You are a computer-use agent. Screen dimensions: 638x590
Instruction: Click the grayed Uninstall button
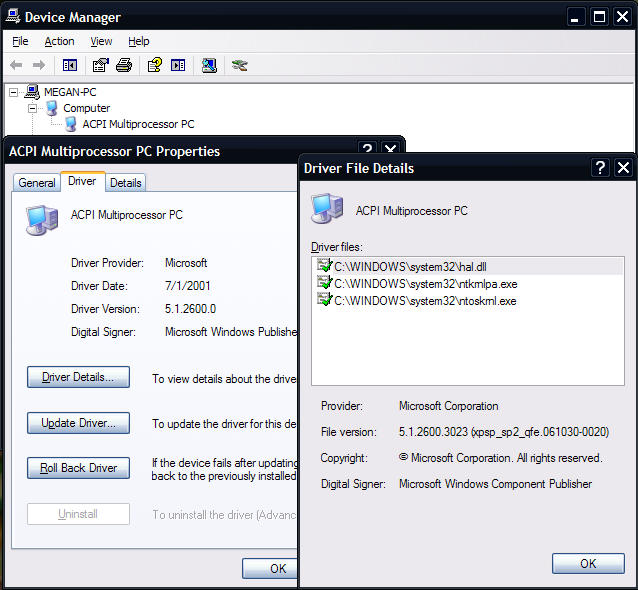click(x=79, y=514)
